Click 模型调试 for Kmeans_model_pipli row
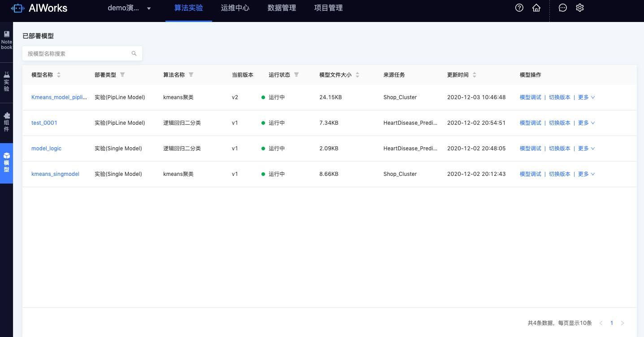The image size is (644, 337). coord(531,97)
